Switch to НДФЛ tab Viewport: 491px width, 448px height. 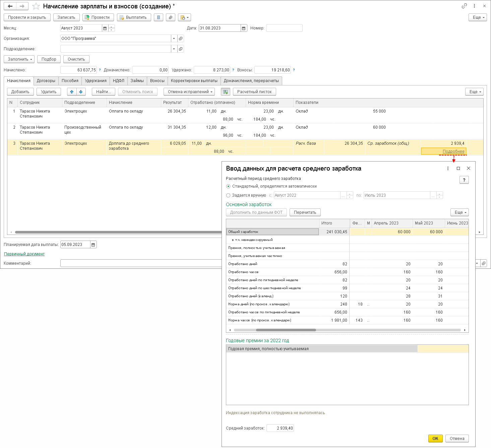[119, 81]
